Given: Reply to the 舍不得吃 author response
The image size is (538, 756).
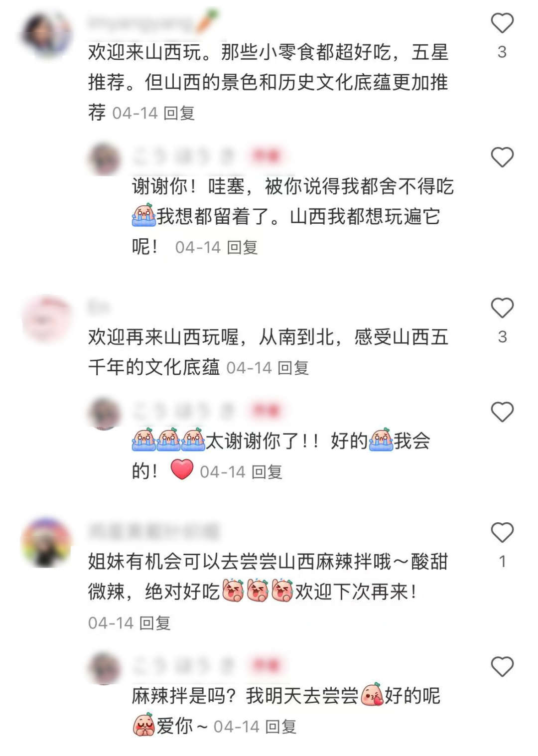Looking at the screenshot, I should coord(243,248).
